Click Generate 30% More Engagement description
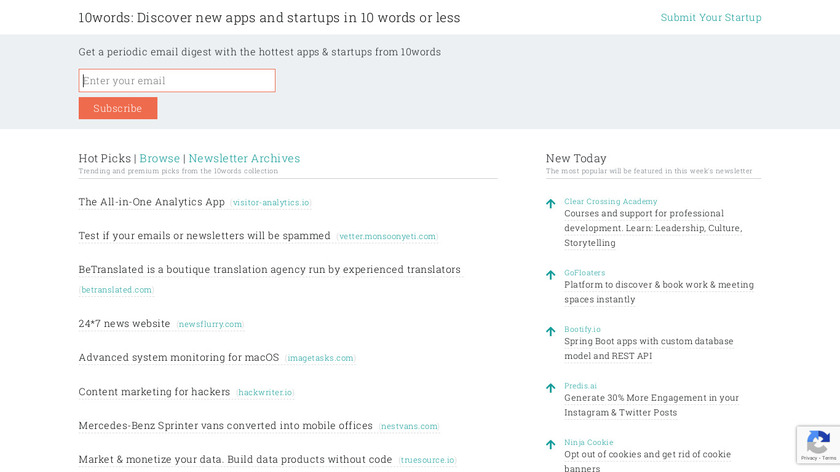840x472 pixels. [651, 405]
